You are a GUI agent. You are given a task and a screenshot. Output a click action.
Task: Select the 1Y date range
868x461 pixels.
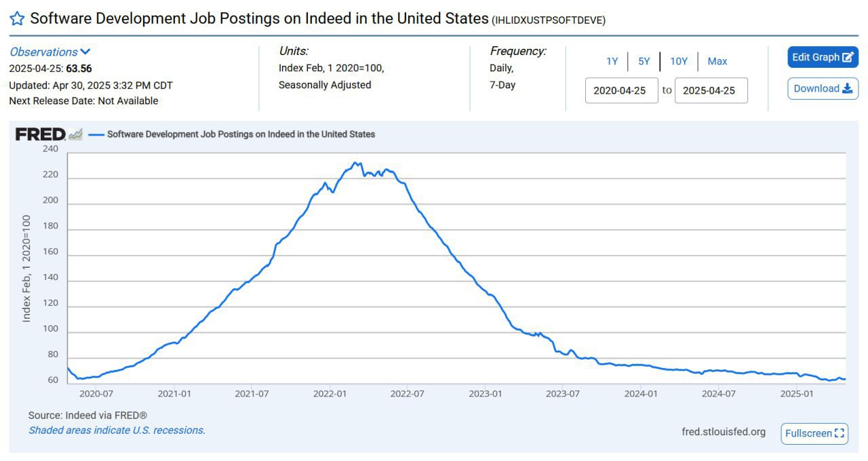[612, 62]
